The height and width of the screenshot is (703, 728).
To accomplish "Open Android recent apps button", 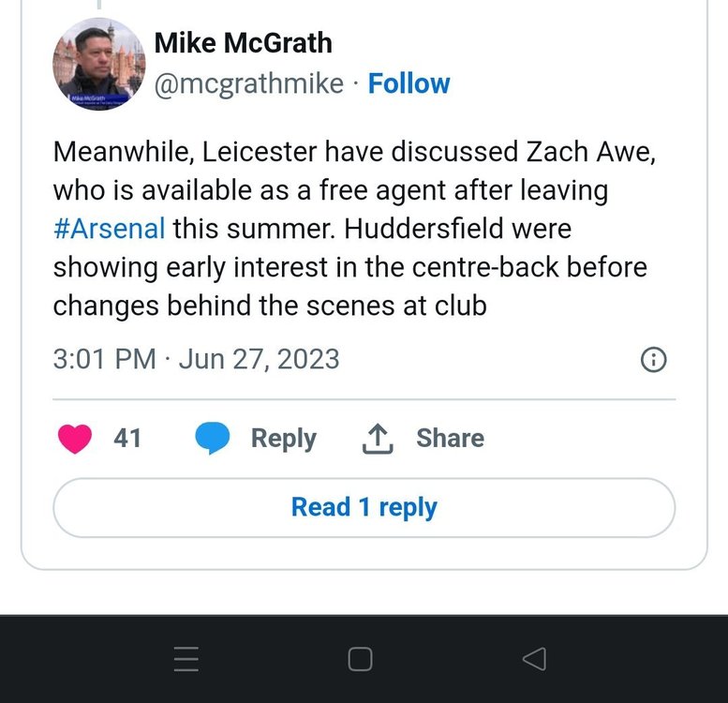I will pos(186,658).
